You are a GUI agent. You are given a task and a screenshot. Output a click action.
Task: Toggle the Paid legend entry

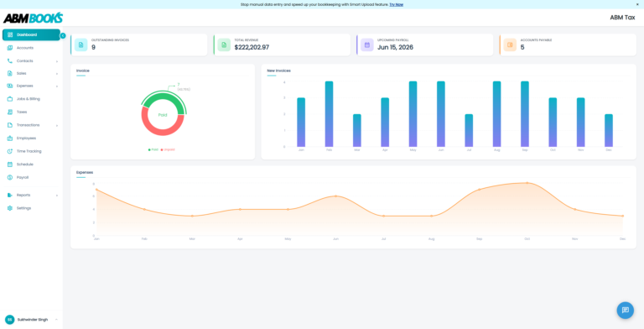[153, 149]
